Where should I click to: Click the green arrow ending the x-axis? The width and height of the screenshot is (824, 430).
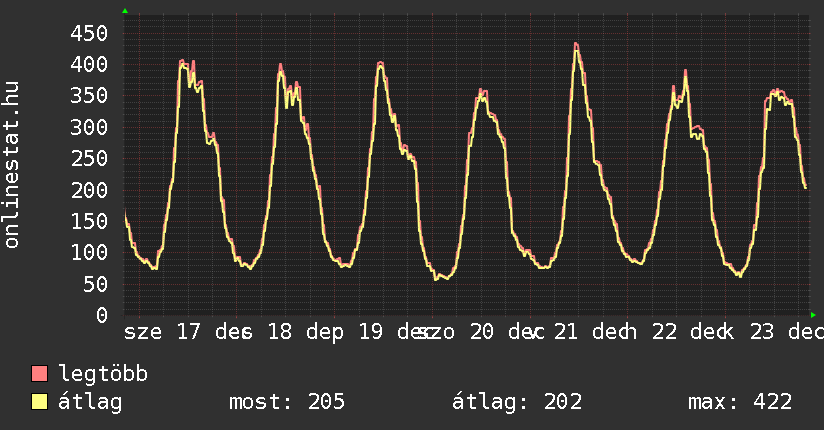coord(814,315)
